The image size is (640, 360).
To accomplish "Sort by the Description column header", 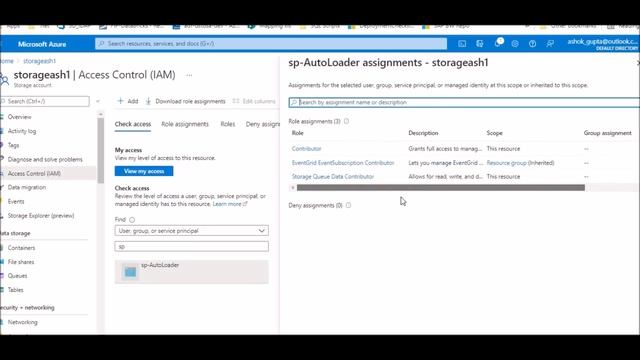I will pyautogui.click(x=423, y=133).
